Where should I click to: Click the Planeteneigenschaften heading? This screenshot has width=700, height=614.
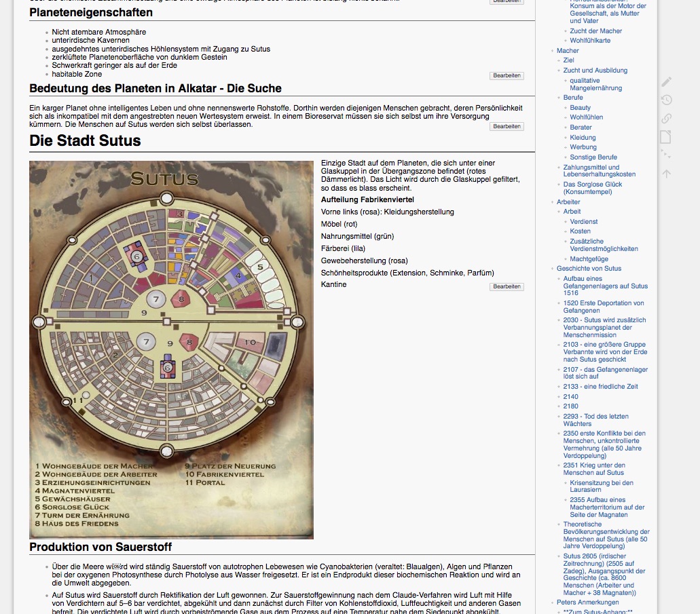[x=91, y=12]
